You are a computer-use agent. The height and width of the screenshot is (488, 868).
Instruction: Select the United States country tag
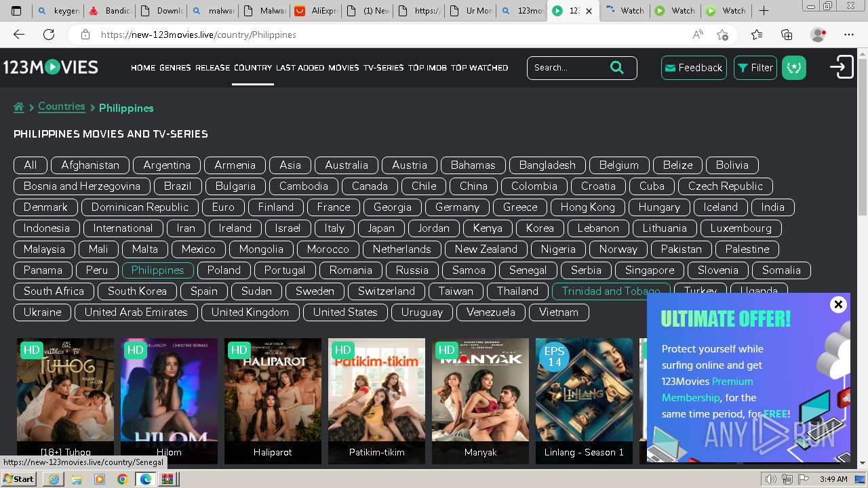[x=345, y=312]
